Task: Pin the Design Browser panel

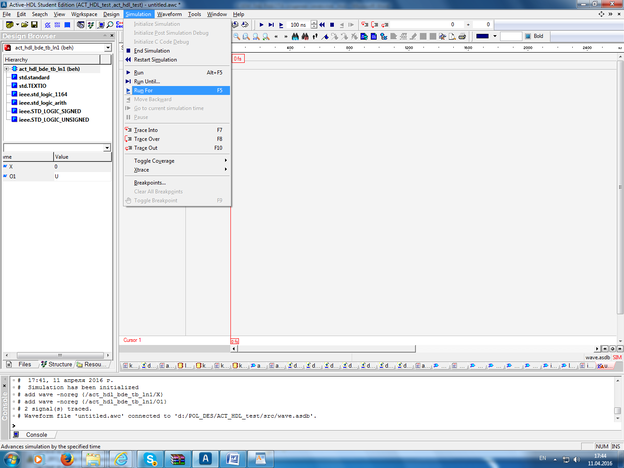Action: coord(104,37)
